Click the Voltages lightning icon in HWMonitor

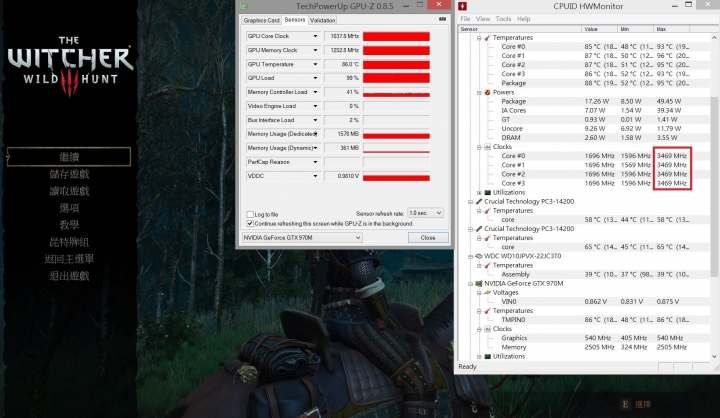point(487,293)
